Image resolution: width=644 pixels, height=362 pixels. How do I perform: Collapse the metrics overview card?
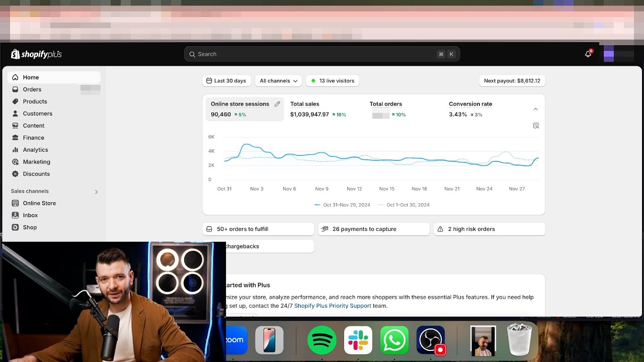click(535, 109)
